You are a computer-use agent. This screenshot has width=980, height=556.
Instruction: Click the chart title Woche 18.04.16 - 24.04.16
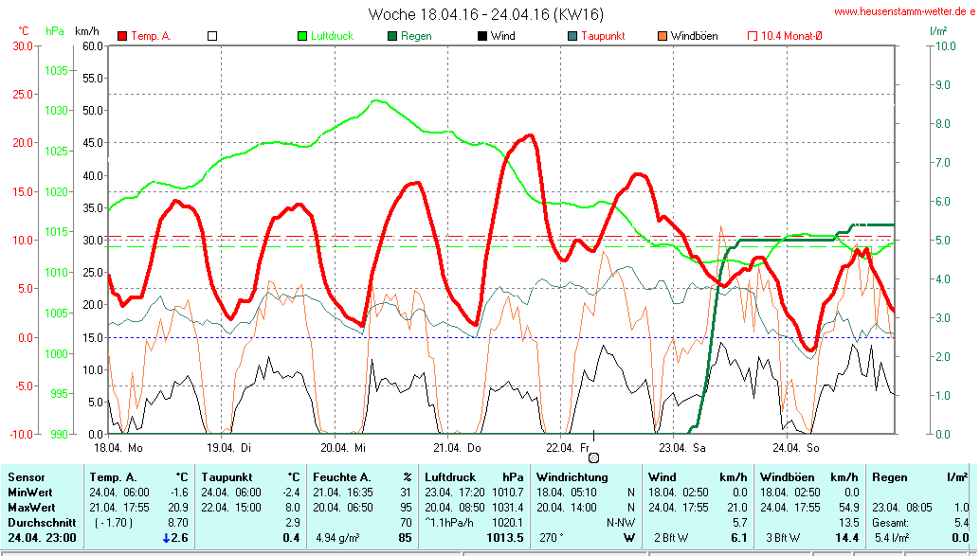(485, 14)
